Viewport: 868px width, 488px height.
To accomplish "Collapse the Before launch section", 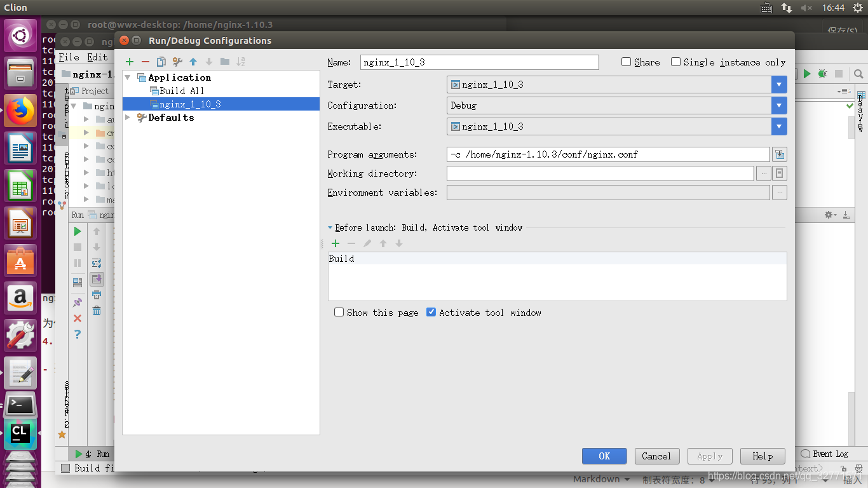I will click(x=330, y=227).
